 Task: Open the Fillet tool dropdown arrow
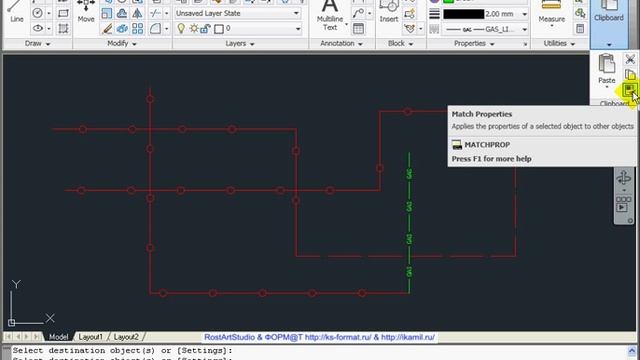166,29
